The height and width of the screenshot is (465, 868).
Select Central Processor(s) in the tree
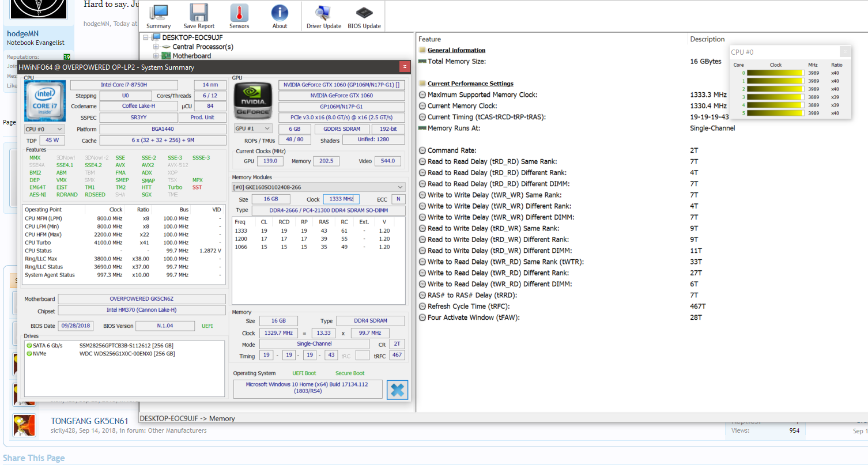(x=203, y=47)
